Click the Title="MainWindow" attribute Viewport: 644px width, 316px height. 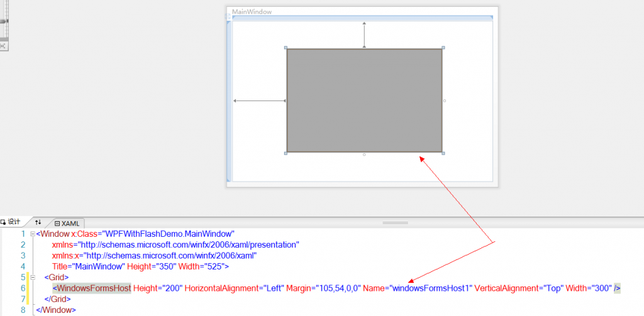coord(88,266)
